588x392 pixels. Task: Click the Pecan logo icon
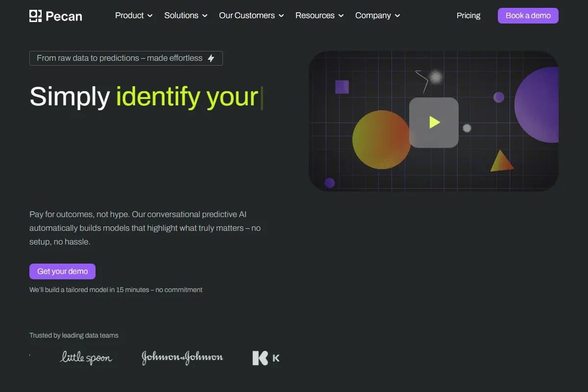coord(36,16)
